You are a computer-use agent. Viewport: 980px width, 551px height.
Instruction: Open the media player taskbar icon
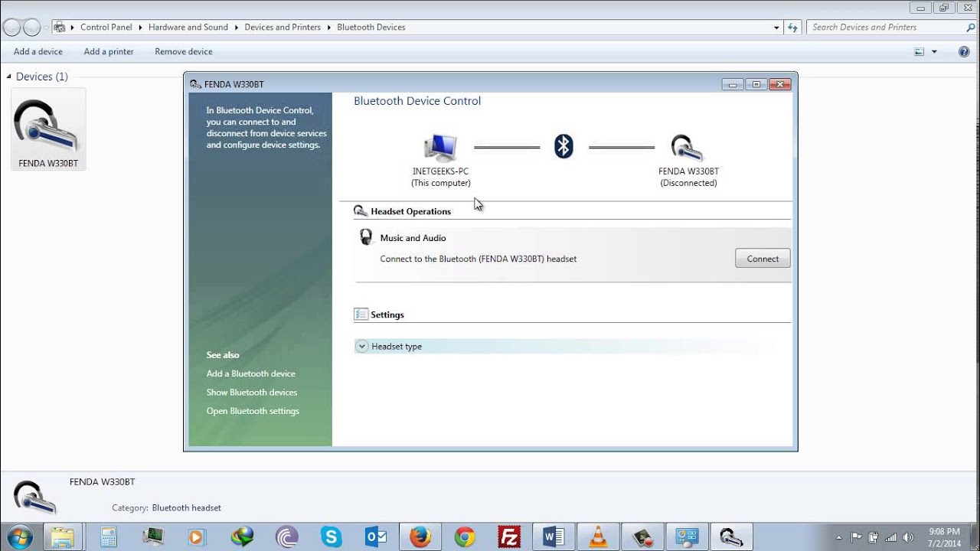197,537
